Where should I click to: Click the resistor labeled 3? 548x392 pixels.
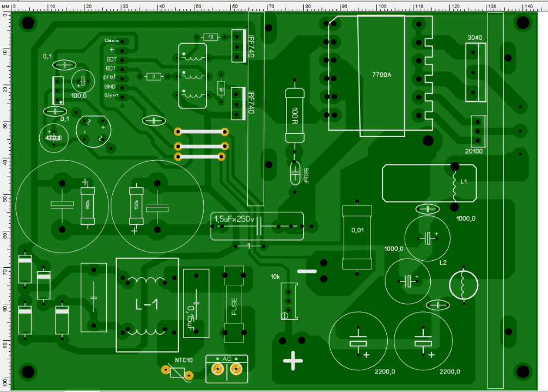tap(154, 77)
